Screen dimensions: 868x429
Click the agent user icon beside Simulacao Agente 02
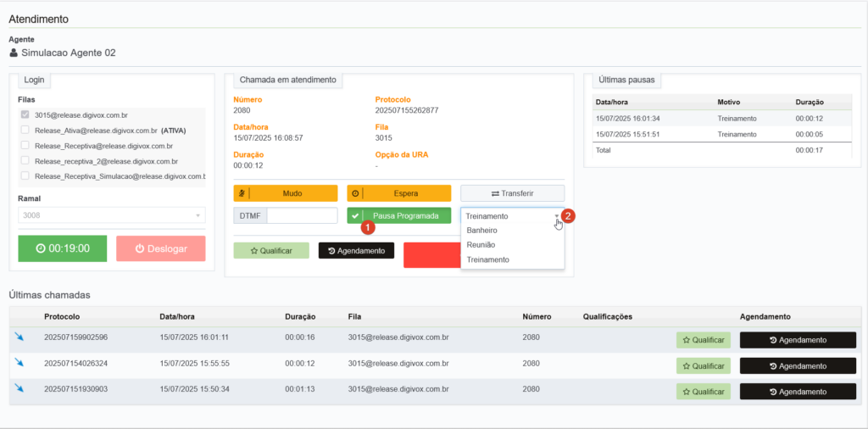point(14,53)
